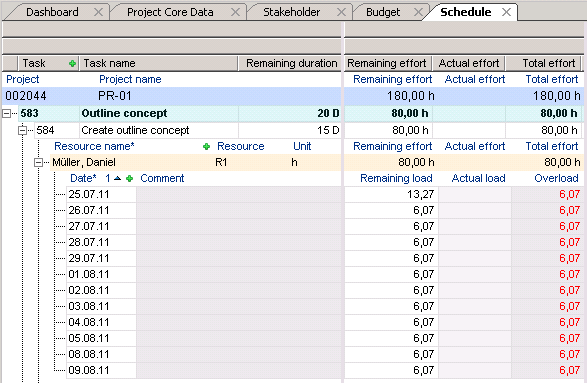Collapse task 583 Outline concept
Image resolution: width=587 pixels, height=383 pixels.
point(6,113)
